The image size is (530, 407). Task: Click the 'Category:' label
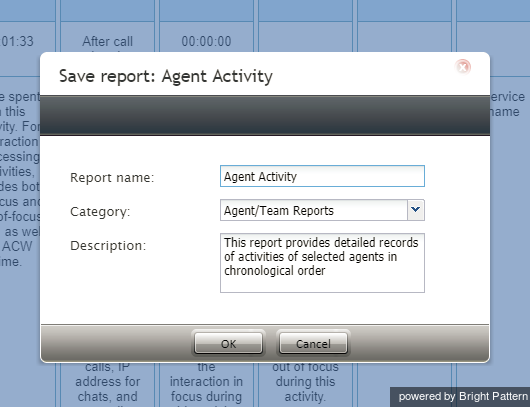coord(100,212)
